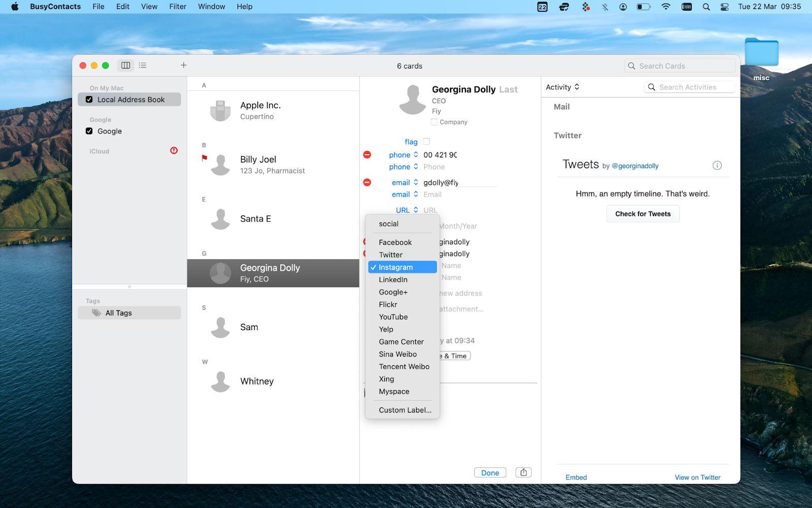The image size is (812, 508).
Task: Click the Whitney contact avatar
Action: (221, 382)
